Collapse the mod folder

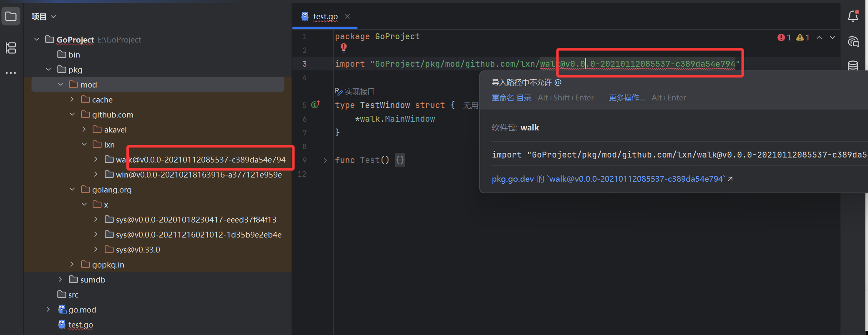60,84
